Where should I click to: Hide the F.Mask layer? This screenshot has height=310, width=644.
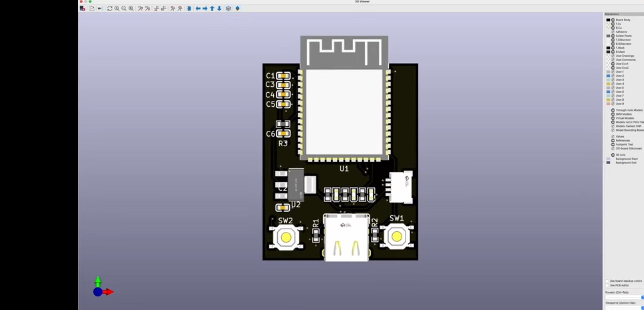click(613, 48)
